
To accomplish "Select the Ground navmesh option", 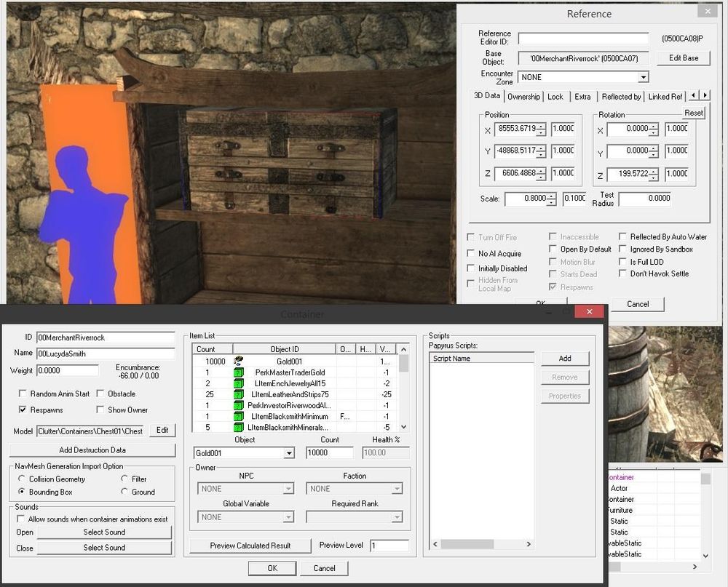I will (x=124, y=492).
